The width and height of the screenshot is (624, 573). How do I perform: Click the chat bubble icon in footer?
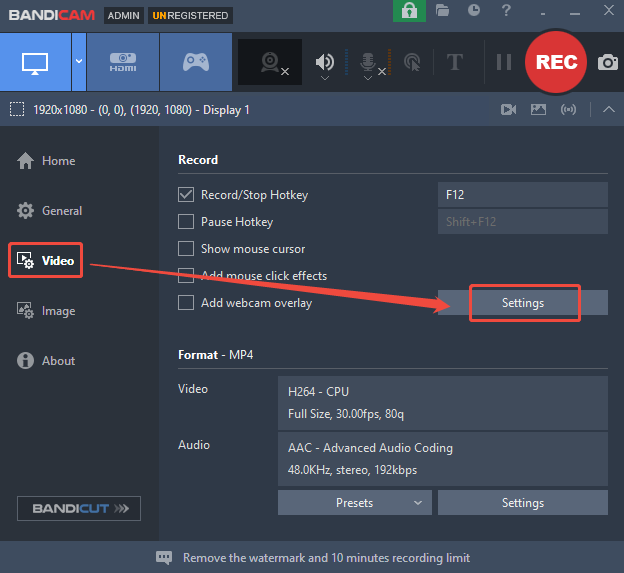tap(164, 558)
